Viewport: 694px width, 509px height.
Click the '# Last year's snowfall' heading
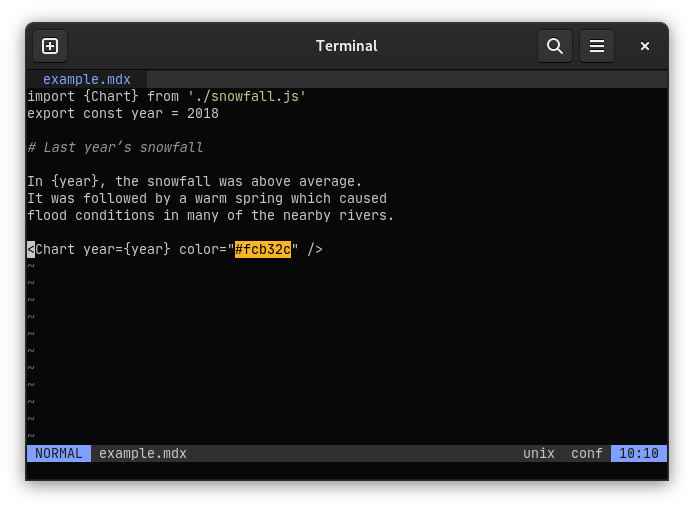(115, 147)
